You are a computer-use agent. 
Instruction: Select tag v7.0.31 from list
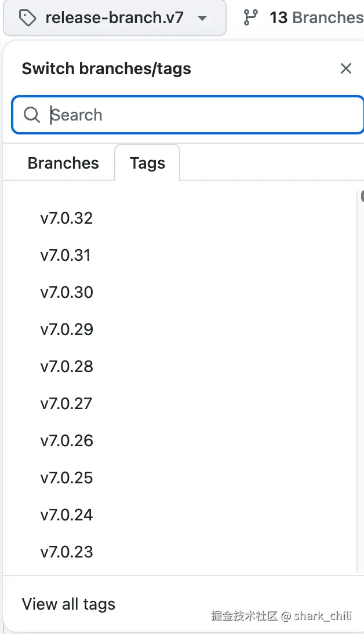(65, 256)
